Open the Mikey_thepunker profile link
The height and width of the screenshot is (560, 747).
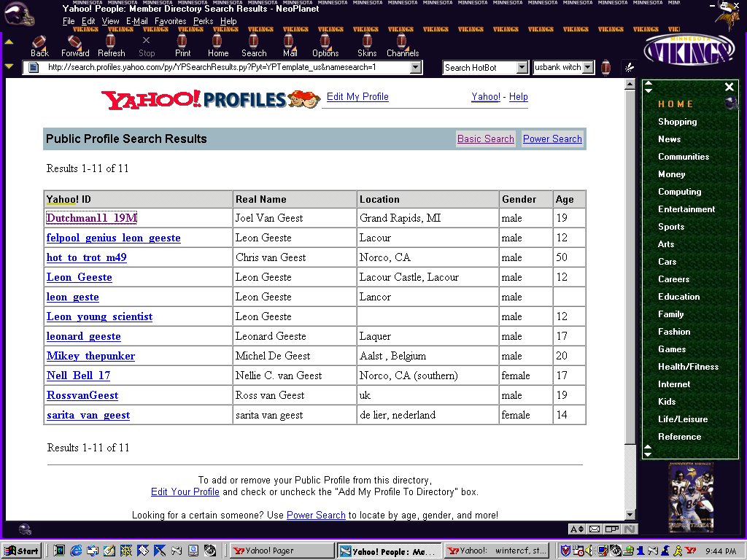click(90, 356)
